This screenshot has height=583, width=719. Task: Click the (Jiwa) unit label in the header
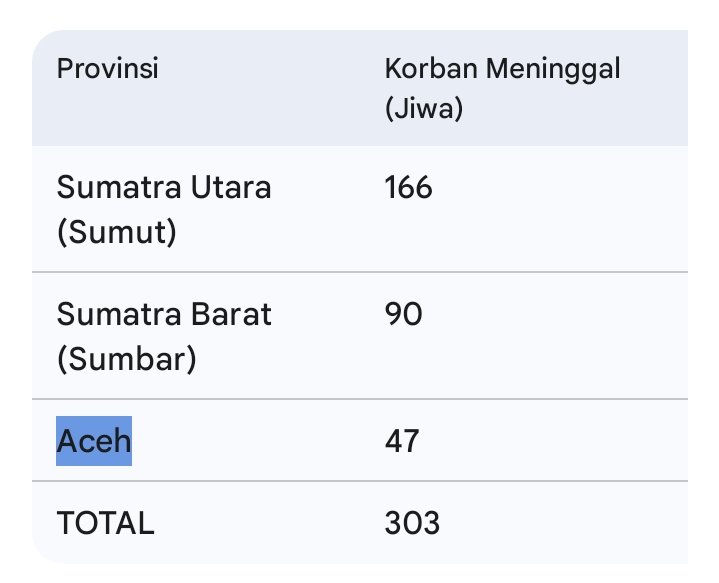(x=424, y=109)
